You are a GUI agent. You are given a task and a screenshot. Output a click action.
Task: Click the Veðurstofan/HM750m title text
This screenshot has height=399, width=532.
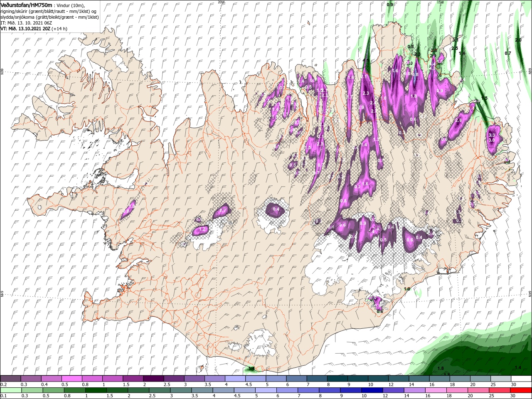click(27, 5)
